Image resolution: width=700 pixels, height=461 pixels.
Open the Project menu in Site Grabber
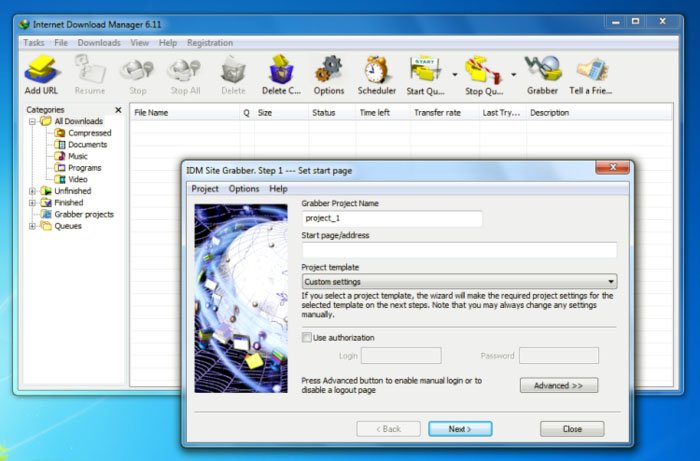[x=205, y=188]
